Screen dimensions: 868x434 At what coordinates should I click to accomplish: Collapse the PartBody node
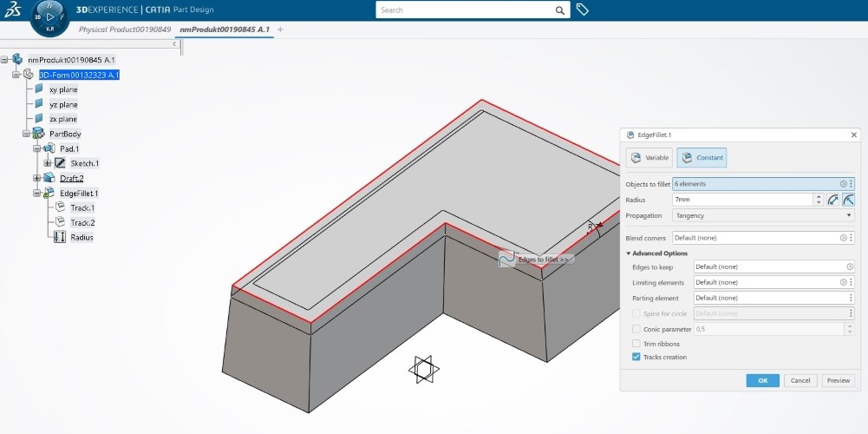26,134
